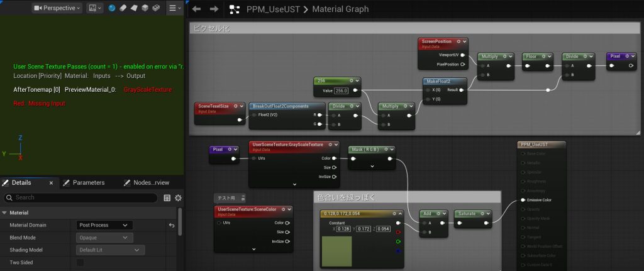The width and height of the screenshot is (644, 271).
Task: Collapse the Material category section
Action: (x=5, y=213)
